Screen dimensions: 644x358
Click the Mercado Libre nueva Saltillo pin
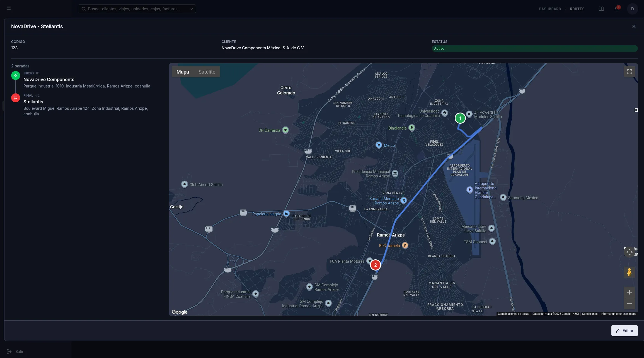coord(491,228)
